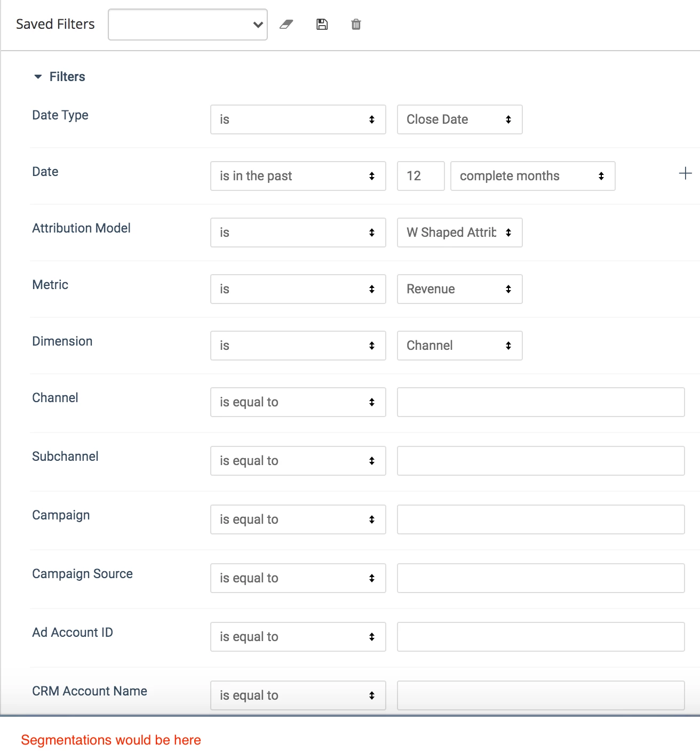Viewport: 700px width, 752px height.
Task: Click the Dimension filter label
Action: pyautogui.click(x=62, y=341)
